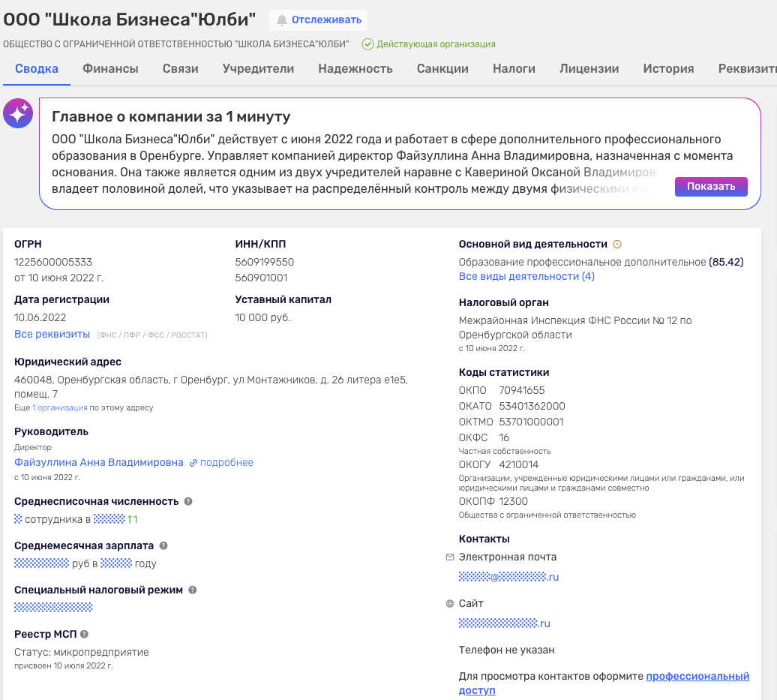Viewport: 777px width, 700px height.
Task: Open director Файзуллина Анна Владимировна's profile
Action: (x=99, y=463)
